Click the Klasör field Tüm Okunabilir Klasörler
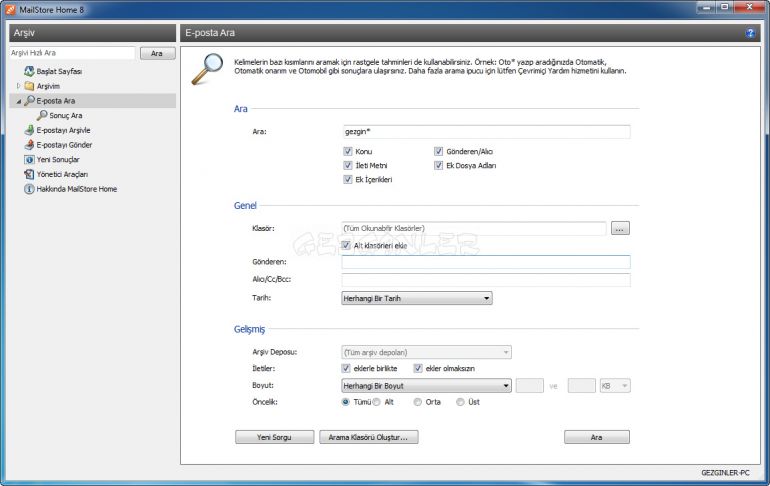Viewport: 770px width, 486px height. coord(474,228)
